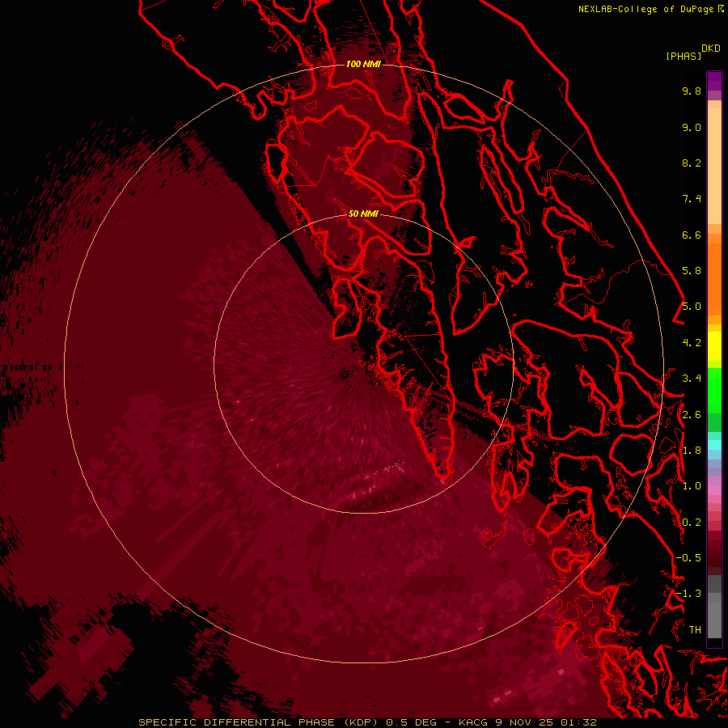The width and height of the screenshot is (728, 728).
Task: Pick the yellow color bar segment
Action: [x=714, y=346]
